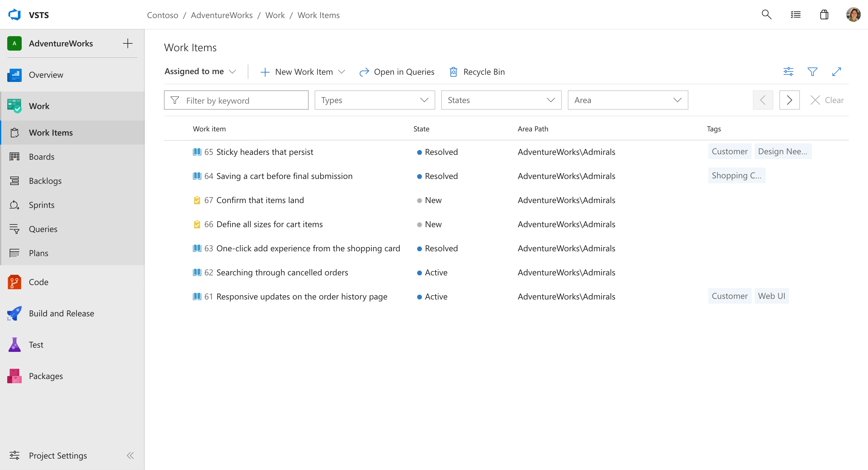The height and width of the screenshot is (470, 868).
Task: Select Work Items menu tab
Action: (x=51, y=132)
